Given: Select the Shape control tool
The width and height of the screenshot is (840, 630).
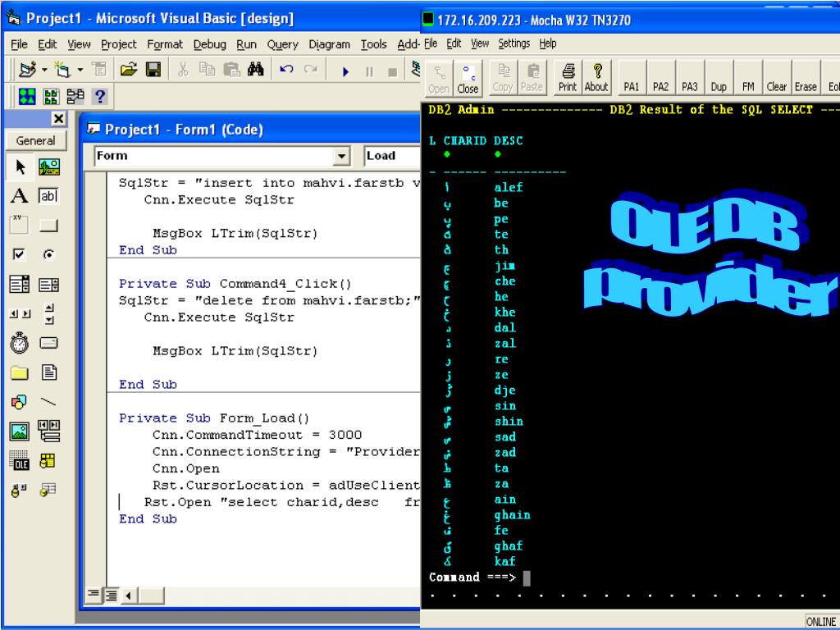Looking at the screenshot, I should [x=21, y=402].
